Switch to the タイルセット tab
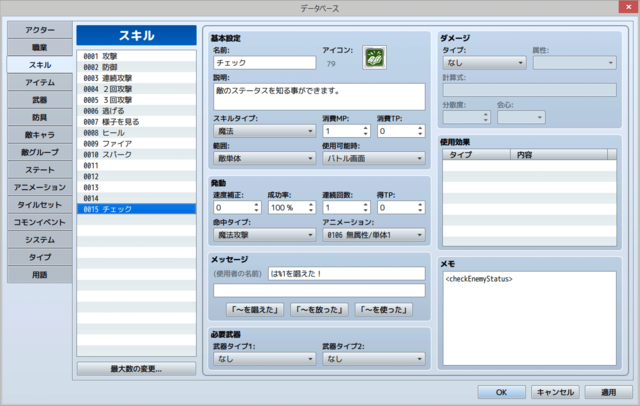Viewport: 640px width, 406px height. (x=40, y=205)
